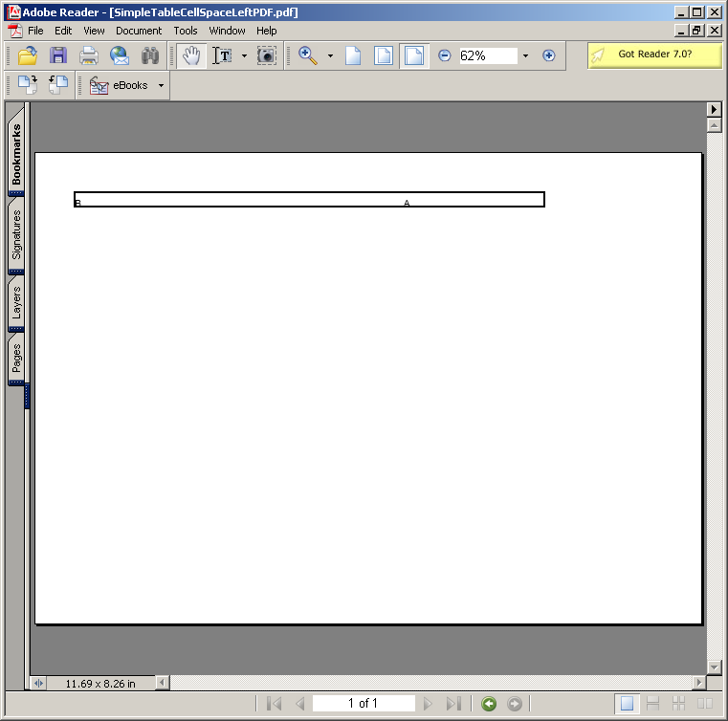This screenshot has height=721, width=728.
Task: Go to the previous page
Action: [x=300, y=704]
